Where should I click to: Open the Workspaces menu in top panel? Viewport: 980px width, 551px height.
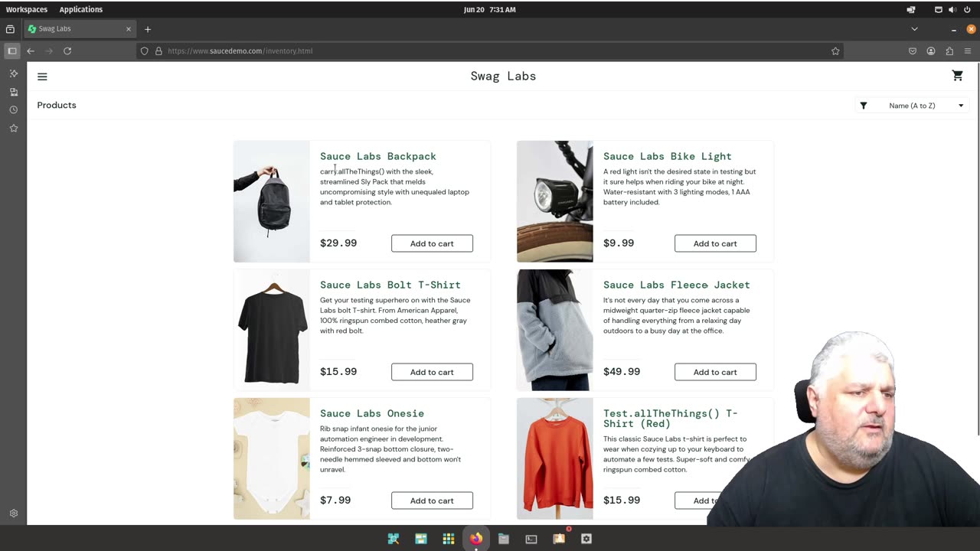coord(26,9)
